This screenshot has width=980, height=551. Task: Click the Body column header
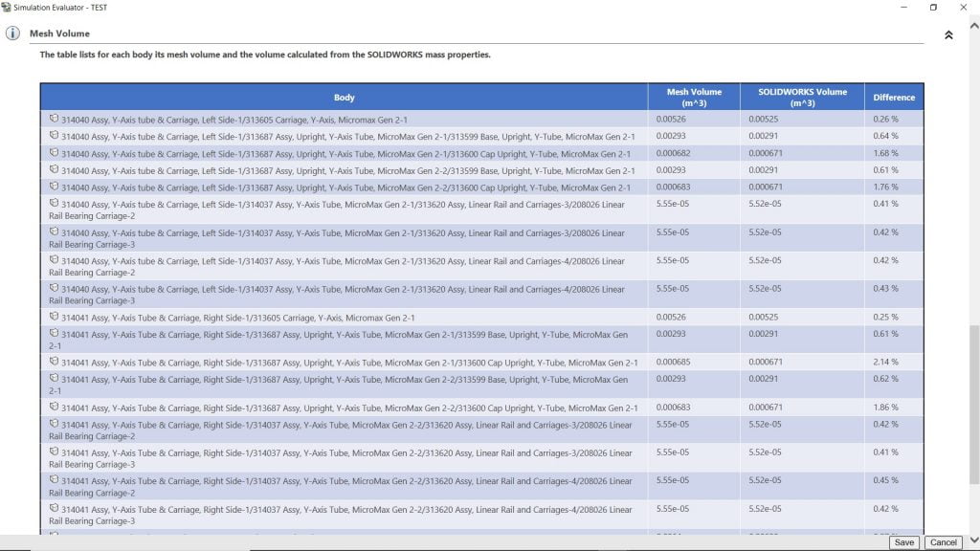click(344, 97)
